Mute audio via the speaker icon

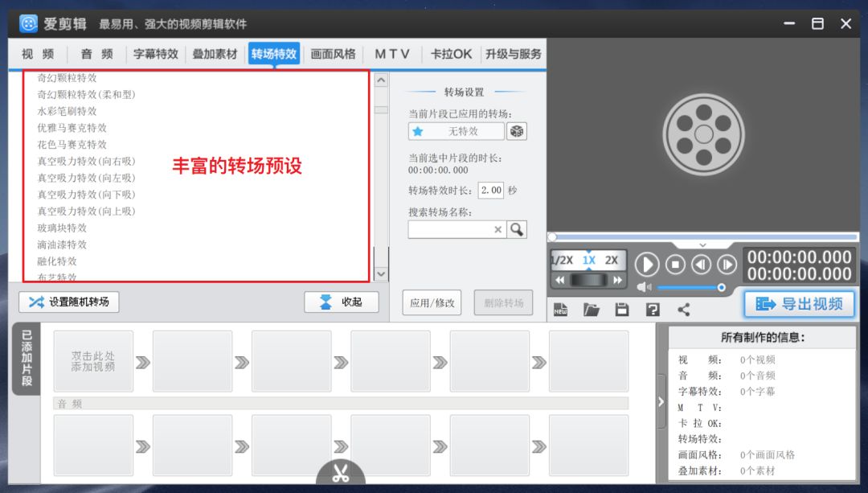[x=643, y=287]
